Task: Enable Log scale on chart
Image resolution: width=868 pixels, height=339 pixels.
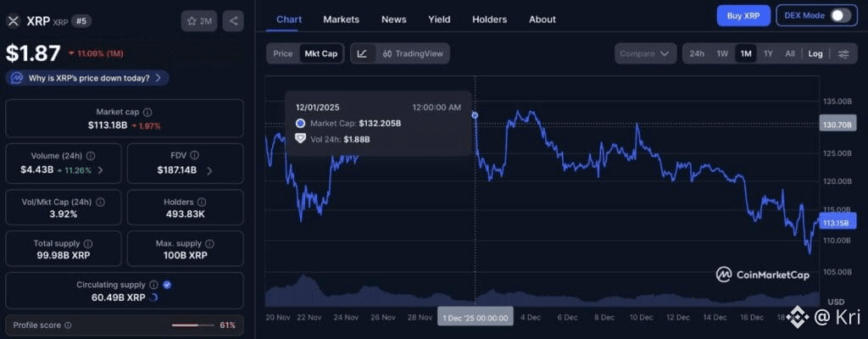Action: 815,53
